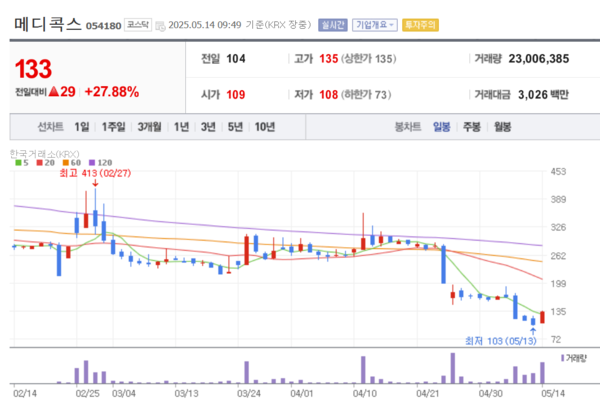Click the 거래대금 value 3,026 백만
The width and height of the screenshot is (600, 419).
click(543, 95)
